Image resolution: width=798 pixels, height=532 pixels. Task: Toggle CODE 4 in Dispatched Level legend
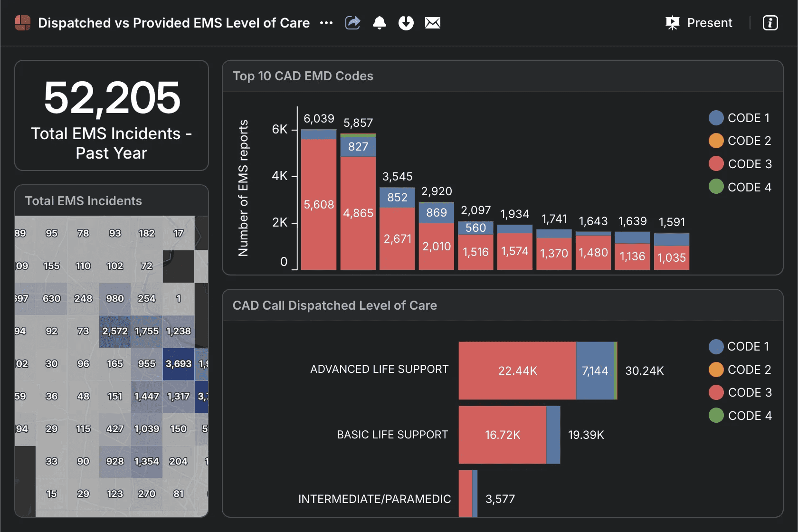pos(749,416)
